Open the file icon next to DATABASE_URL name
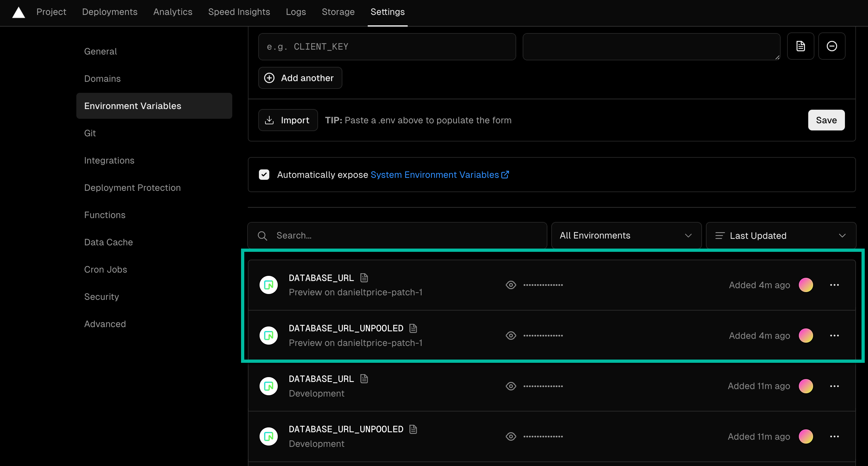The image size is (868, 466). coord(364,277)
